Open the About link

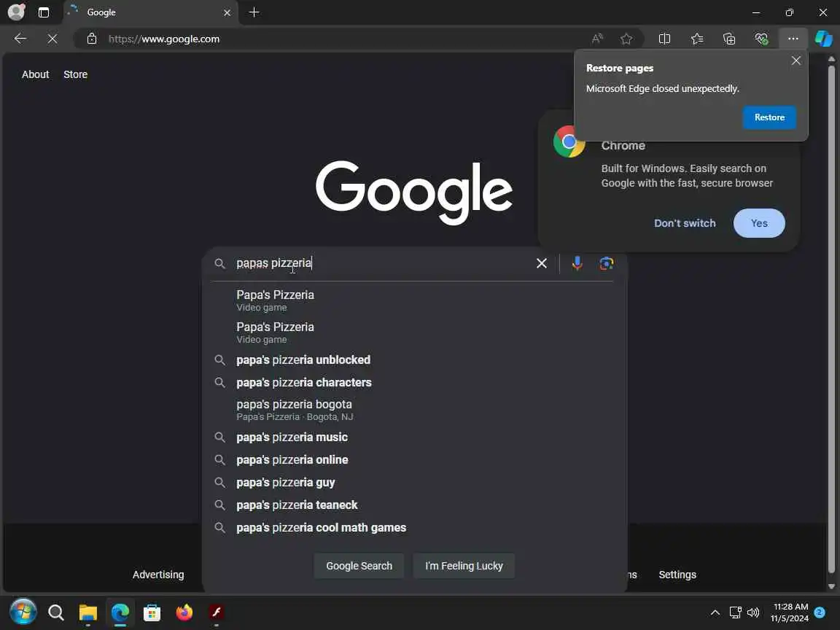(35, 74)
